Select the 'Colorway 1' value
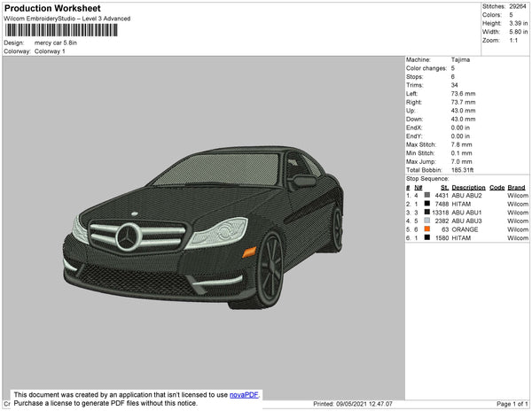This screenshot has height=411, width=532. point(50,51)
